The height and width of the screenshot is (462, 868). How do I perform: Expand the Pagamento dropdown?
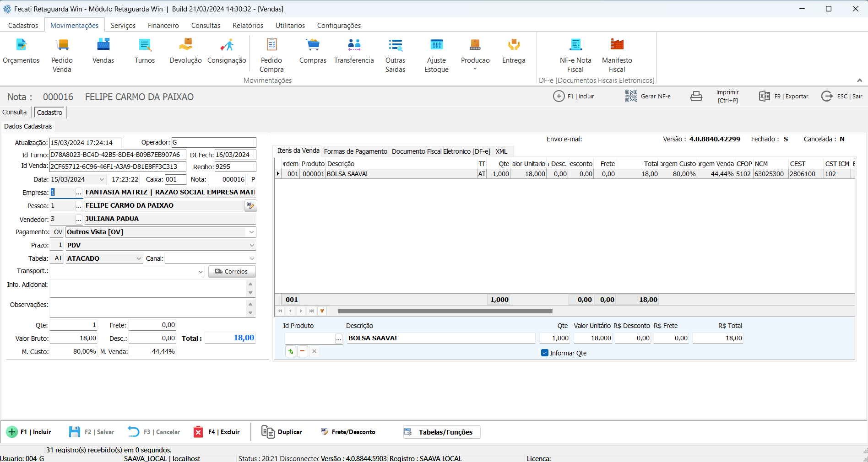pos(251,232)
